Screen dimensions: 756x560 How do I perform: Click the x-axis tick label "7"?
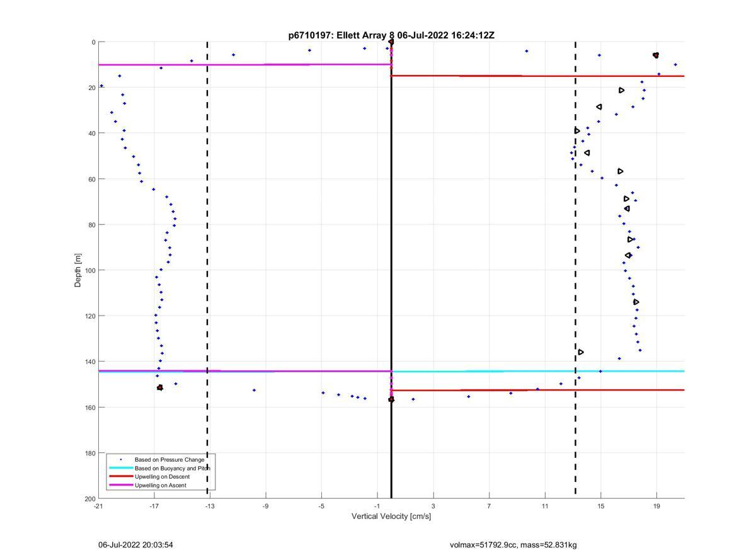[489, 506]
